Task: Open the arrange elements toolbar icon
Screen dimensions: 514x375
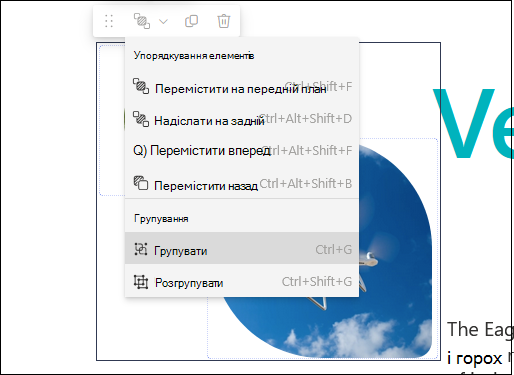Action: coord(142,21)
